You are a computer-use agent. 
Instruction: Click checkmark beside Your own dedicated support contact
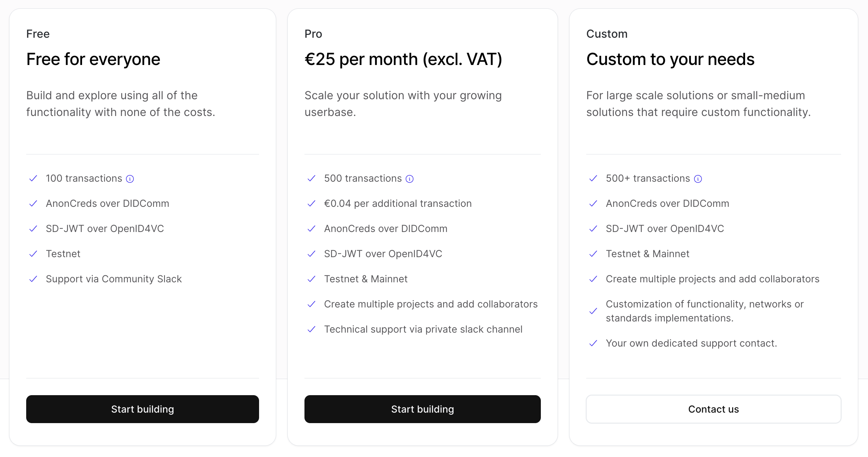(593, 343)
